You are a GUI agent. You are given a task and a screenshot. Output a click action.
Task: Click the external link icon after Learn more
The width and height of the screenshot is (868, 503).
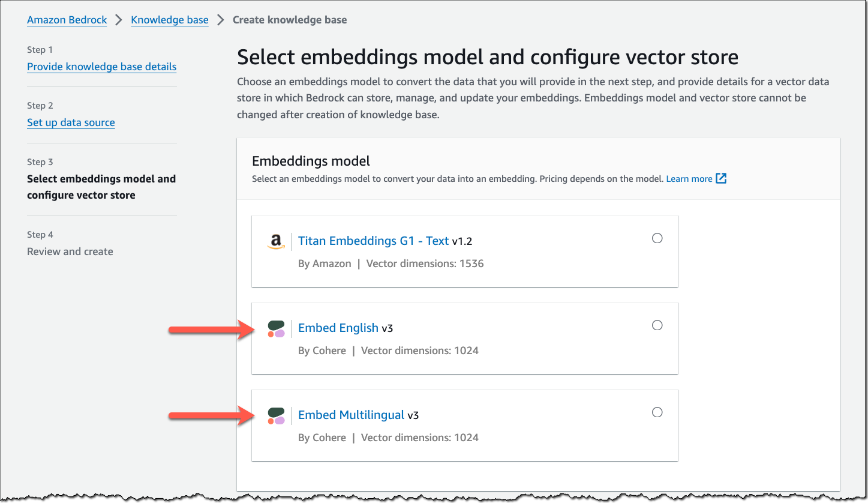click(721, 178)
